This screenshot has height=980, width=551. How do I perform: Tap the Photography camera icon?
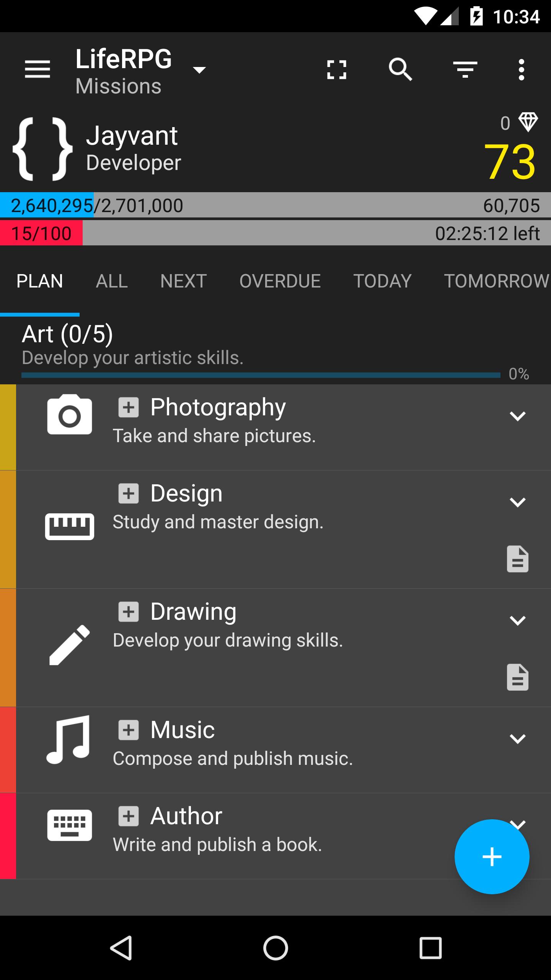coord(70,415)
